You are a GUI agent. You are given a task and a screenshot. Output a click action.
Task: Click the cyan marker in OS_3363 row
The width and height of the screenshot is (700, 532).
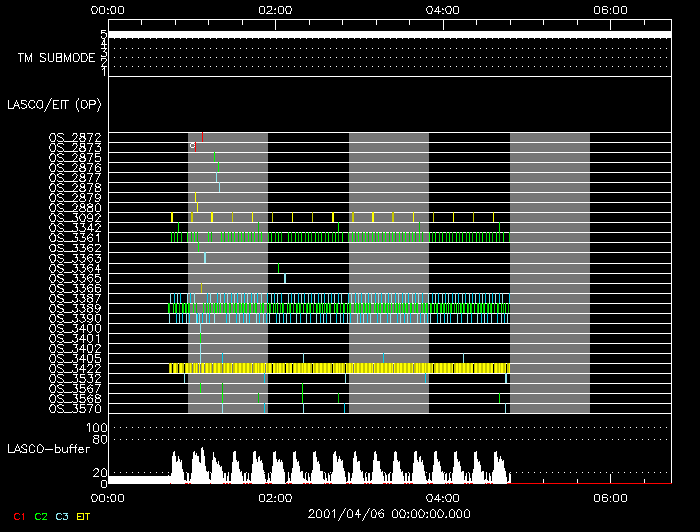click(x=205, y=258)
